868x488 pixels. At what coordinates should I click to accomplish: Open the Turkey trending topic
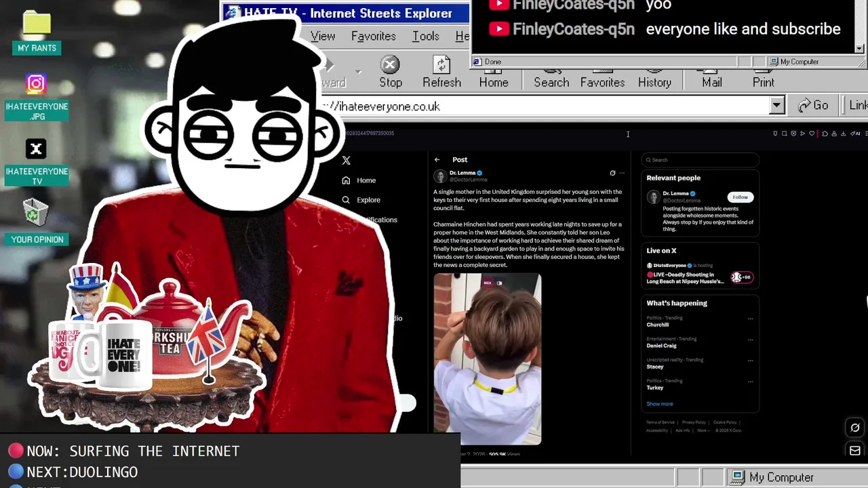coord(655,388)
